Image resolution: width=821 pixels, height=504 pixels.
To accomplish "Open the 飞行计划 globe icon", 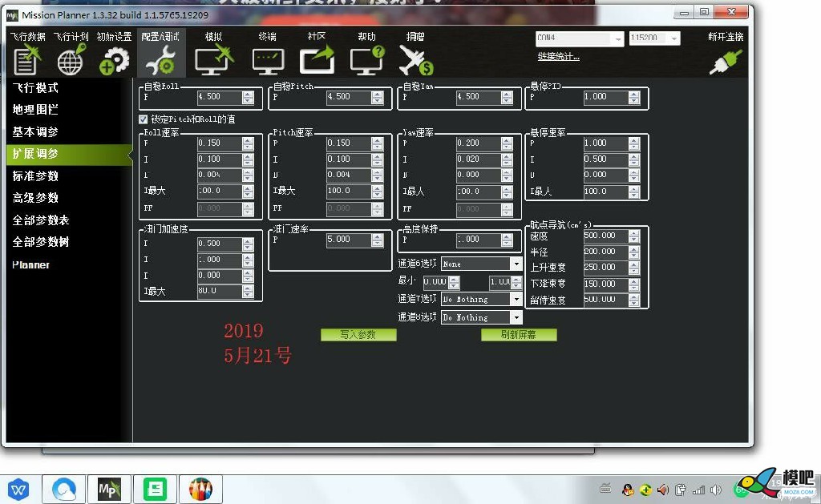I will click(71, 59).
